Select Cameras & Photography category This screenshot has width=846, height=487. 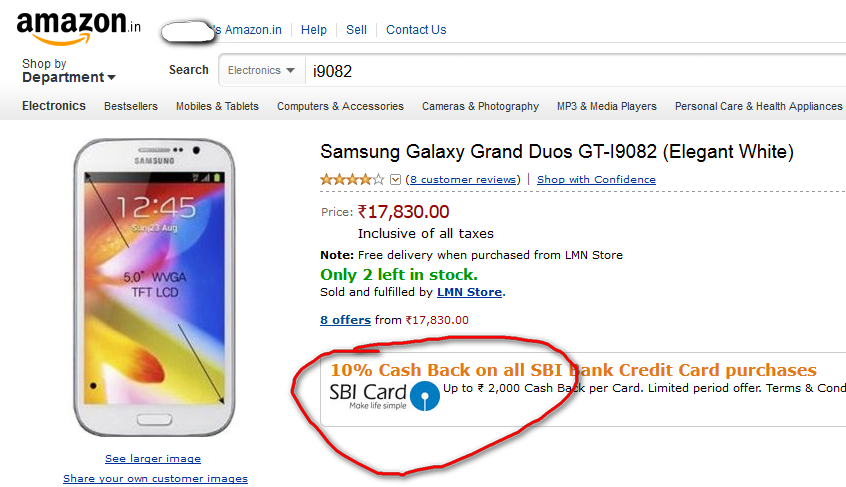tap(480, 106)
